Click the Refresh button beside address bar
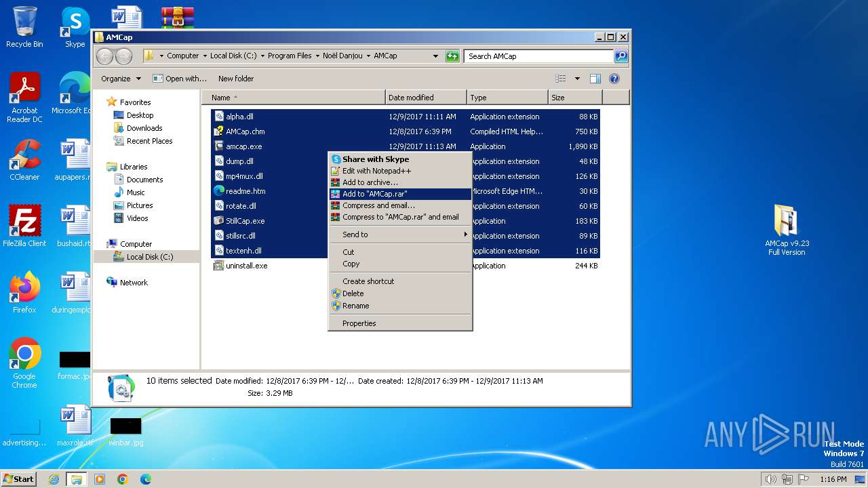868x488 pixels. tap(452, 56)
